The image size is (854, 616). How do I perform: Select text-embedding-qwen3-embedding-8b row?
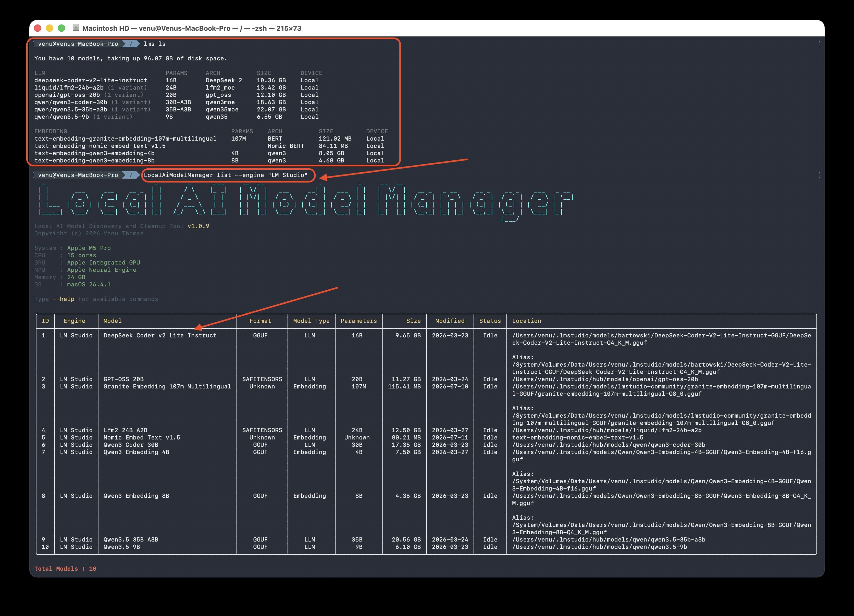coord(209,160)
